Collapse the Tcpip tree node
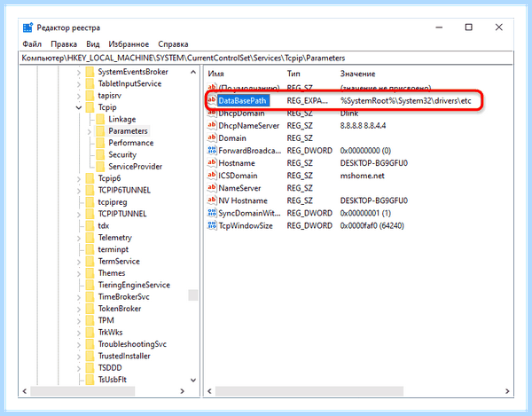Screen dimensions: 532x416 [x=79, y=107]
